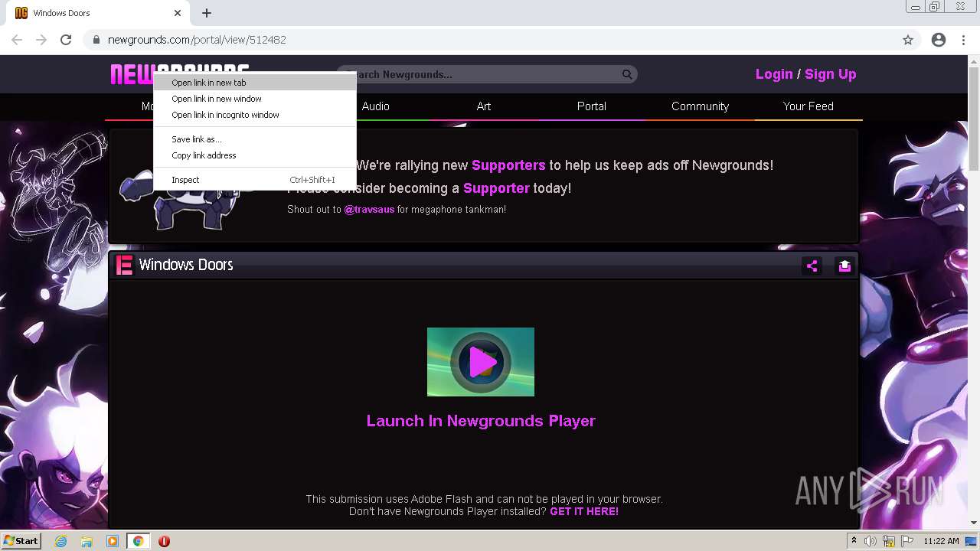Click the Login link

coord(774,74)
